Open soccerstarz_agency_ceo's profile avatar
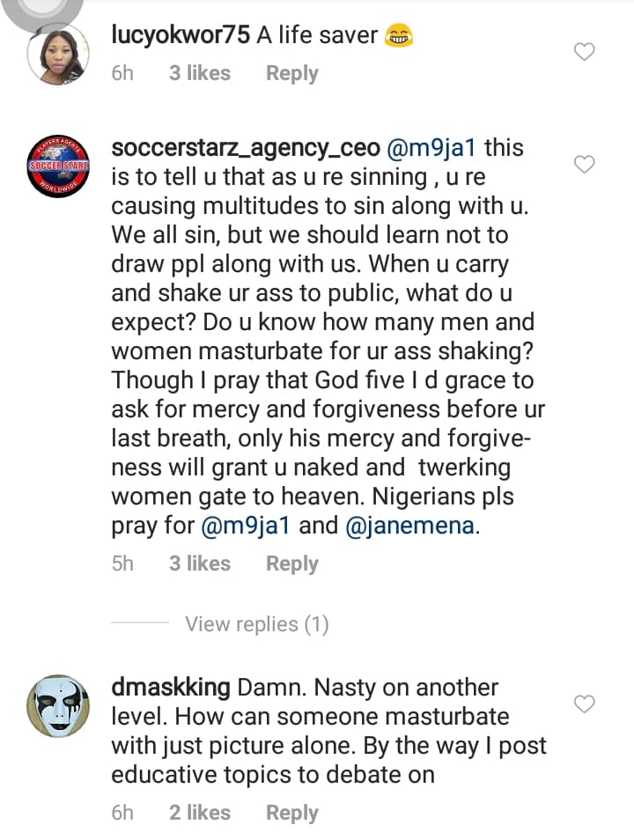Screen dimensions: 634x840 58,166
